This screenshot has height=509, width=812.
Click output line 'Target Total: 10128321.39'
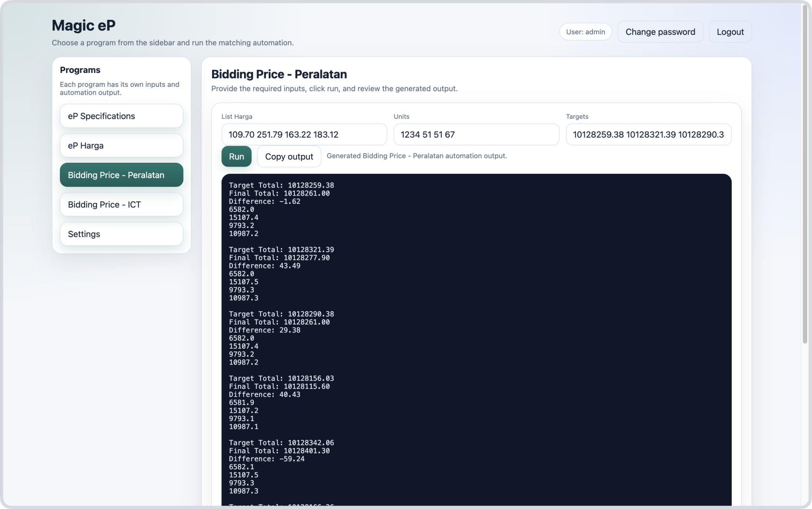(x=281, y=250)
